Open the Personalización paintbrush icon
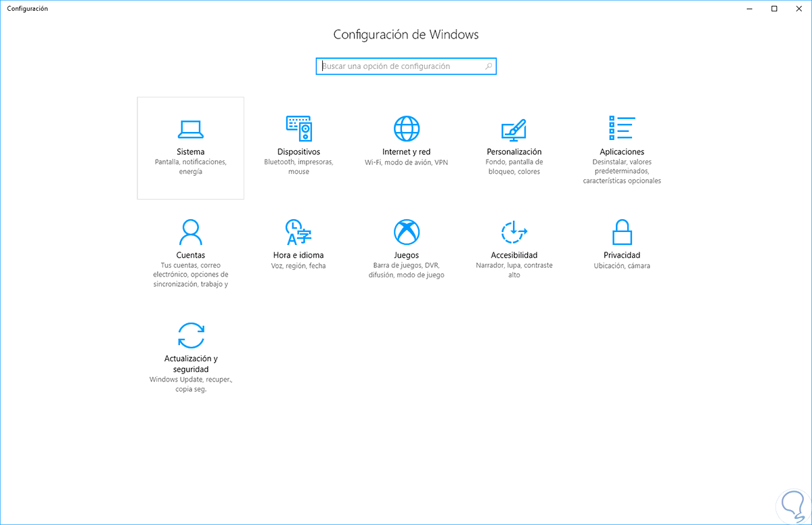 coord(514,129)
